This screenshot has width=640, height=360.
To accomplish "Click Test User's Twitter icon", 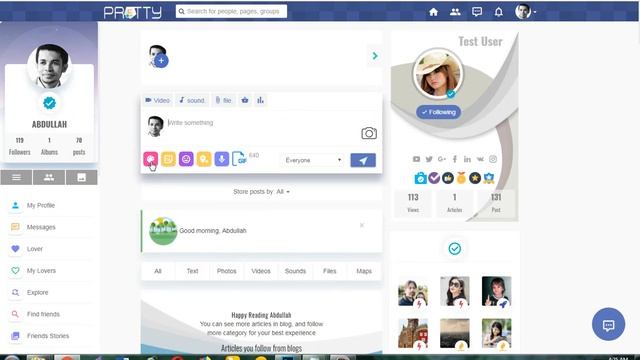I will (429, 159).
